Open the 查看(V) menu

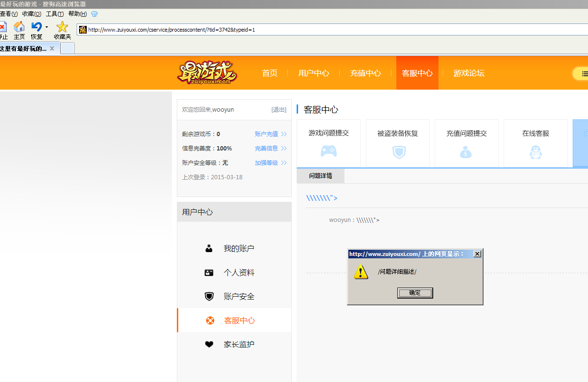(x=9, y=14)
